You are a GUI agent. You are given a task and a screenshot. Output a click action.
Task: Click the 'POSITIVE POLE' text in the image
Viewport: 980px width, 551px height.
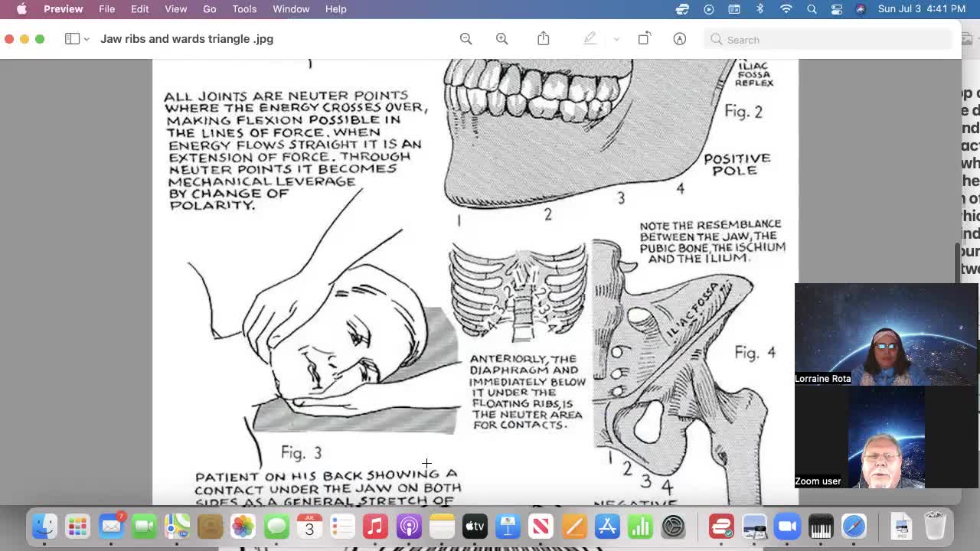tap(737, 165)
